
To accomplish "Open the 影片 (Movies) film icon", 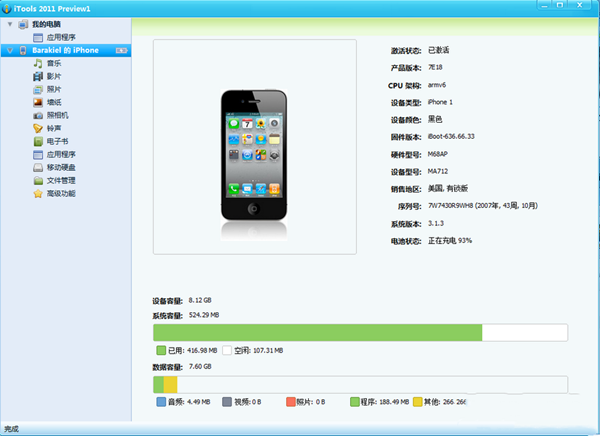I will pyautogui.click(x=38, y=76).
